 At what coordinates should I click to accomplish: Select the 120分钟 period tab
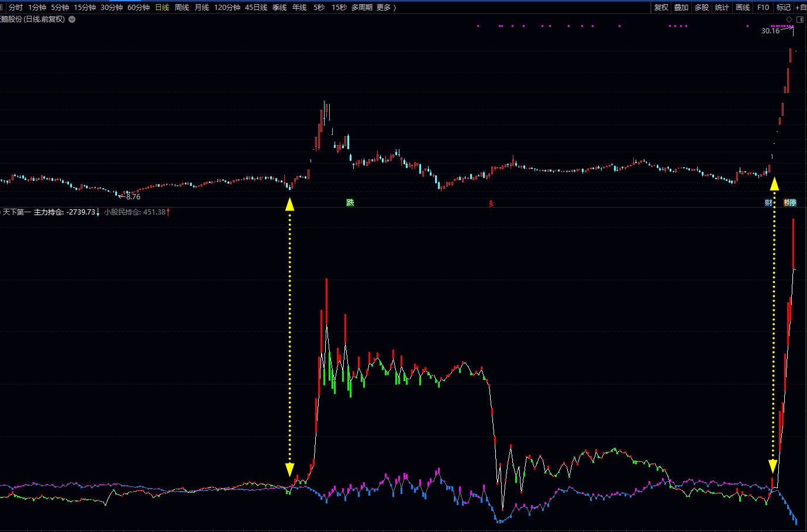click(227, 8)
